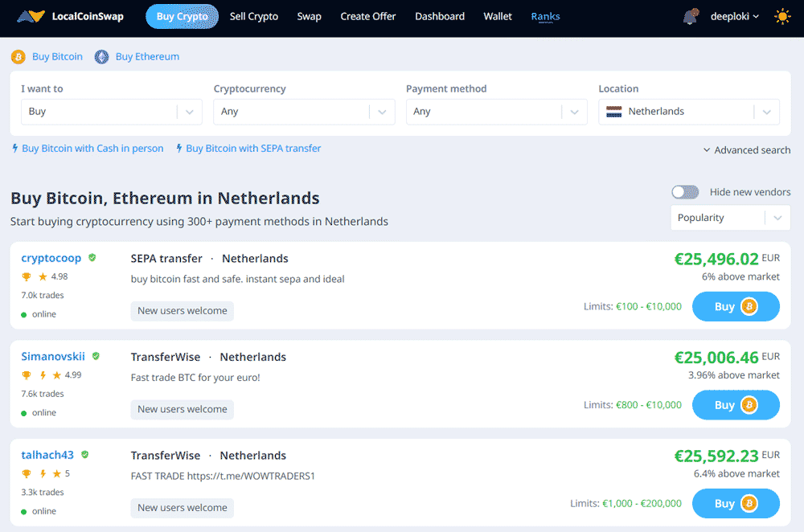Click Limits: €100 - €10,000 text
Image resolution: width=804 pixels, height=532 pixels.
point(633,306)
